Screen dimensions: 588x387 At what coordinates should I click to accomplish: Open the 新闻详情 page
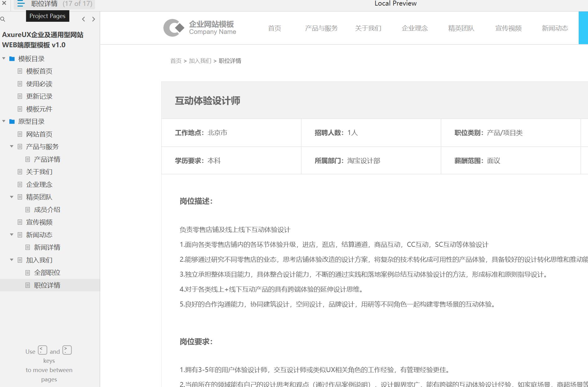pyautogui.click(x=47, y=247)
